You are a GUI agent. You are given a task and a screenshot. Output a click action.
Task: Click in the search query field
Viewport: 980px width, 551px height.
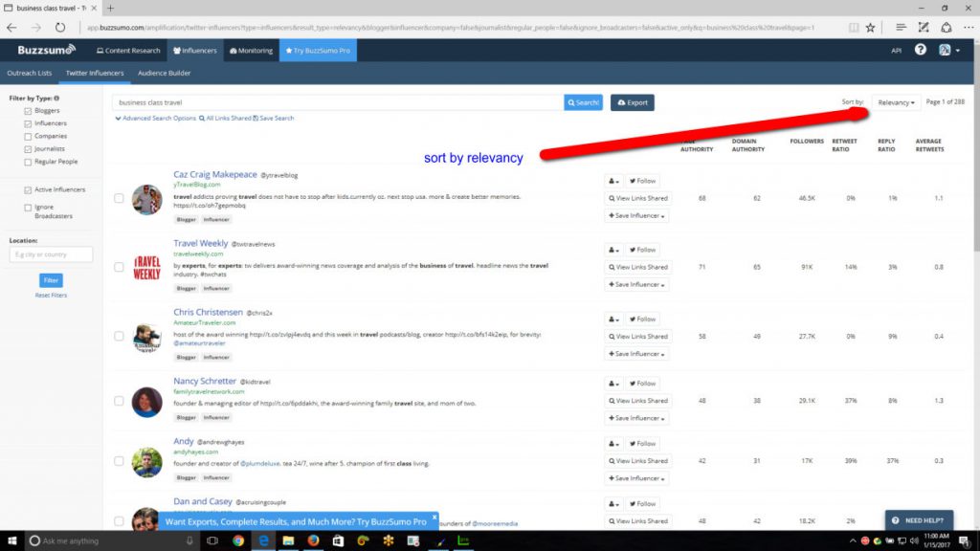coord(338,102)
